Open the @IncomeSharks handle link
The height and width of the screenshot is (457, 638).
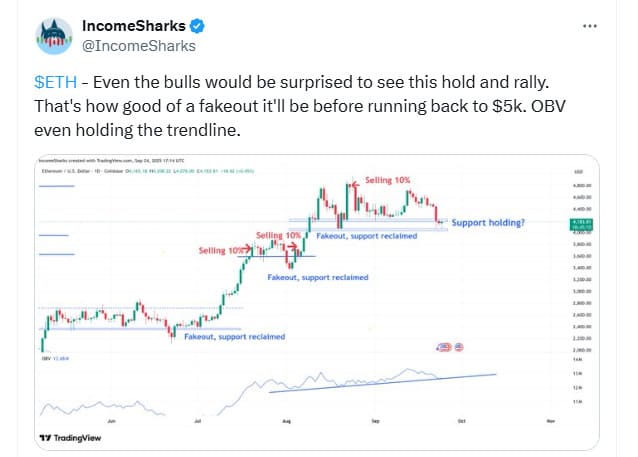(139, 46)
